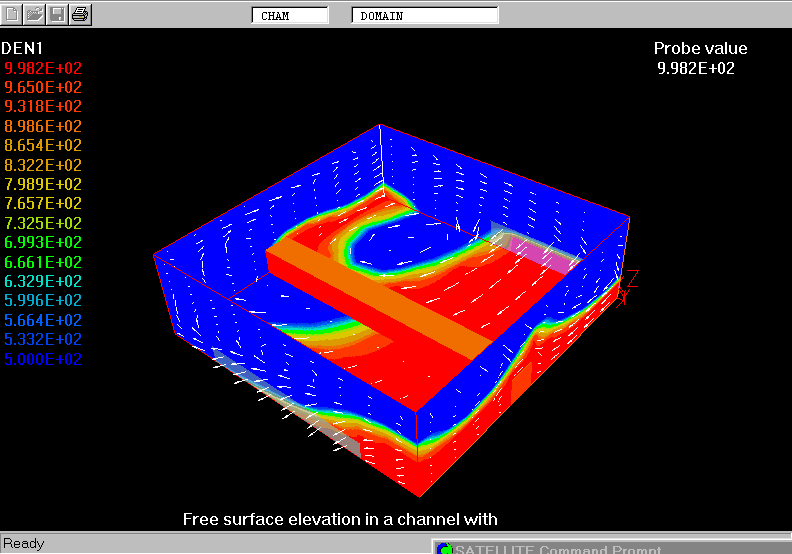Click the red XYZ axis orientation indicator
792x554 pixels.
point(627,287)
